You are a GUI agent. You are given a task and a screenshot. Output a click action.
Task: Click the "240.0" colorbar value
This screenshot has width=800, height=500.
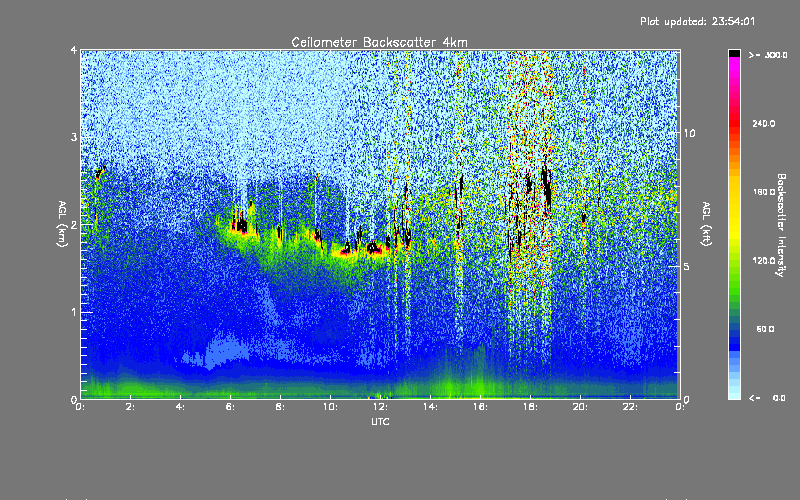click(x=764, y=123)
